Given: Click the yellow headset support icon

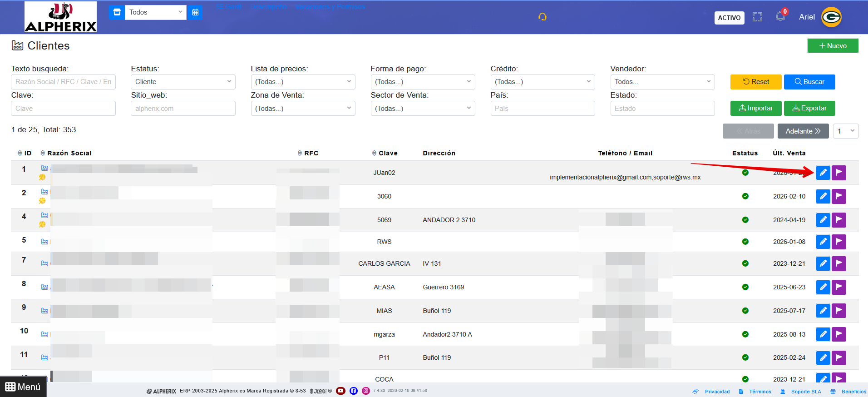Looking at the screenshot, I should 542,17.
